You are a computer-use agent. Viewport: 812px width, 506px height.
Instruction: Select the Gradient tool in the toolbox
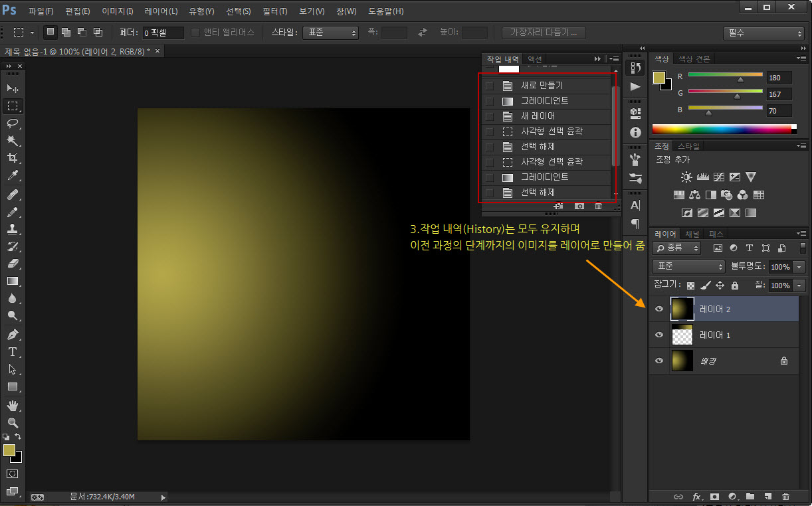13,282
